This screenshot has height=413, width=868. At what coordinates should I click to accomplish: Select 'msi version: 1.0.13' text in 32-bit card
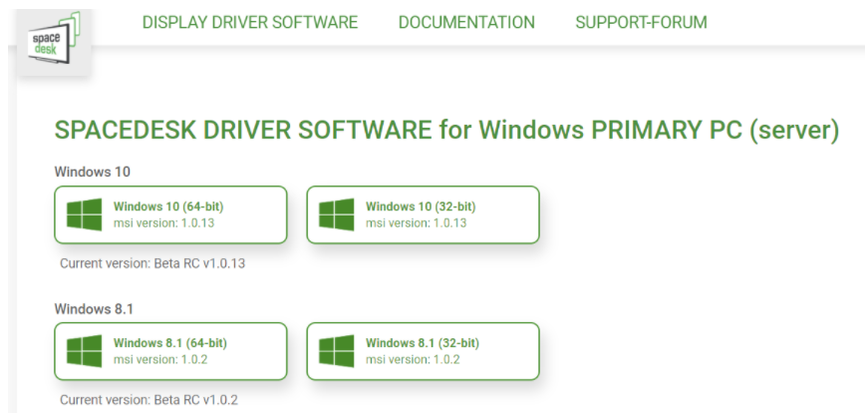click(x=417, y=223)
